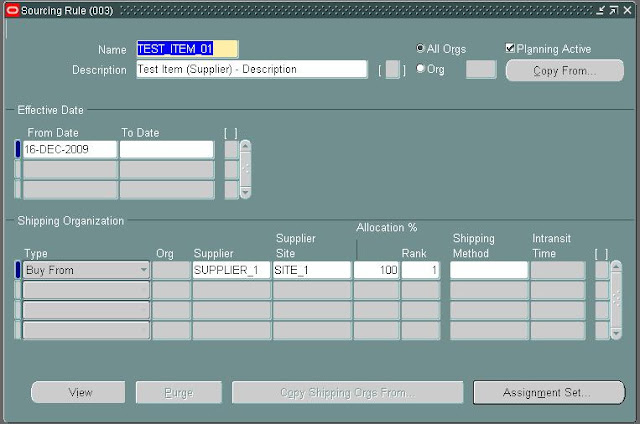Screen dimensions: 640x424
Task: Open the Type dropdown in second shipping row
Action: [x=87, y=290]
